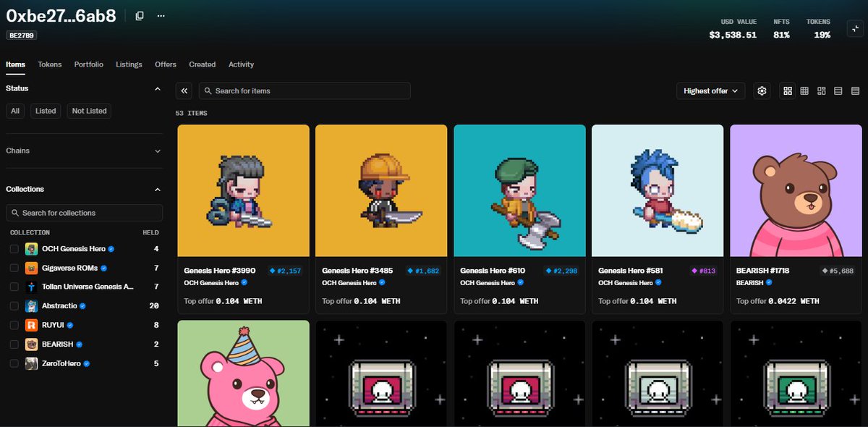Screen dimensions: 868x427
Task: Open the green-screen ROM thumbnail
Action: (x=796, y=373)
